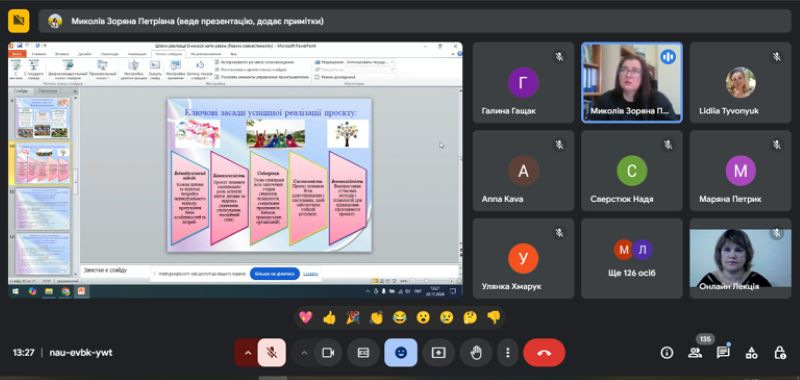Unmute the microphone button

[271, 352]
